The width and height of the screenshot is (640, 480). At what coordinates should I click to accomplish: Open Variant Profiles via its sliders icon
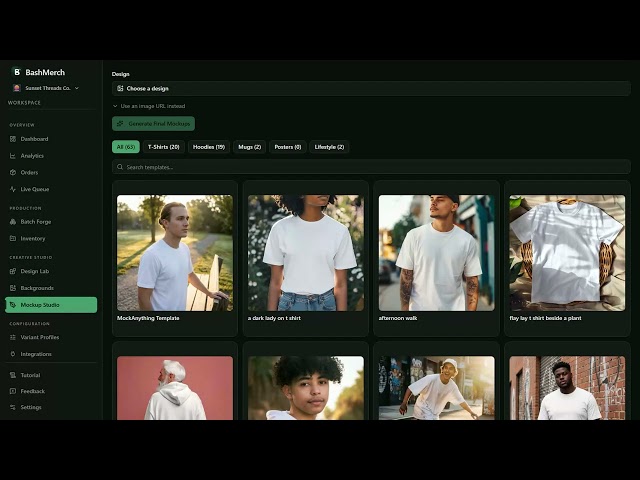(x=13, y=338)
